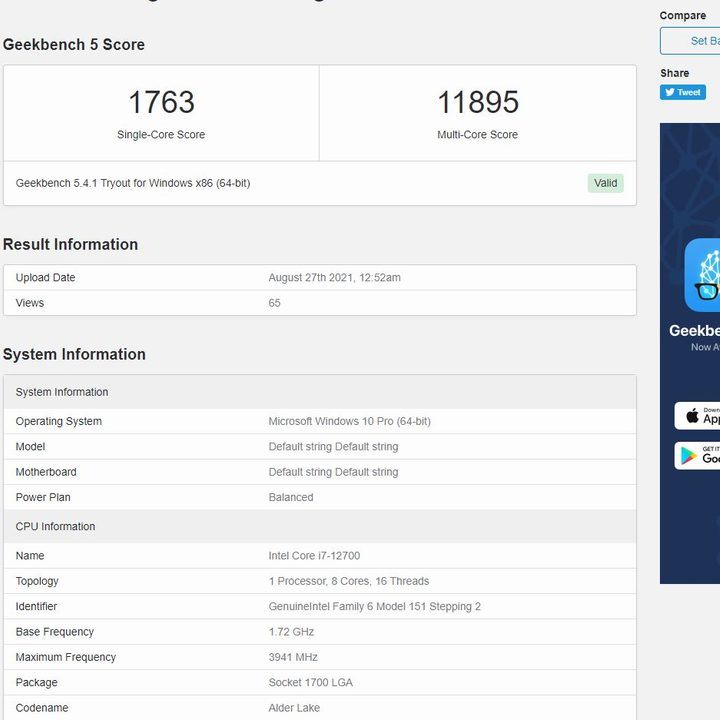Select the Balanced power plan value
The width and height of the screenshot is (720, 720).
(x=291, y=497)
